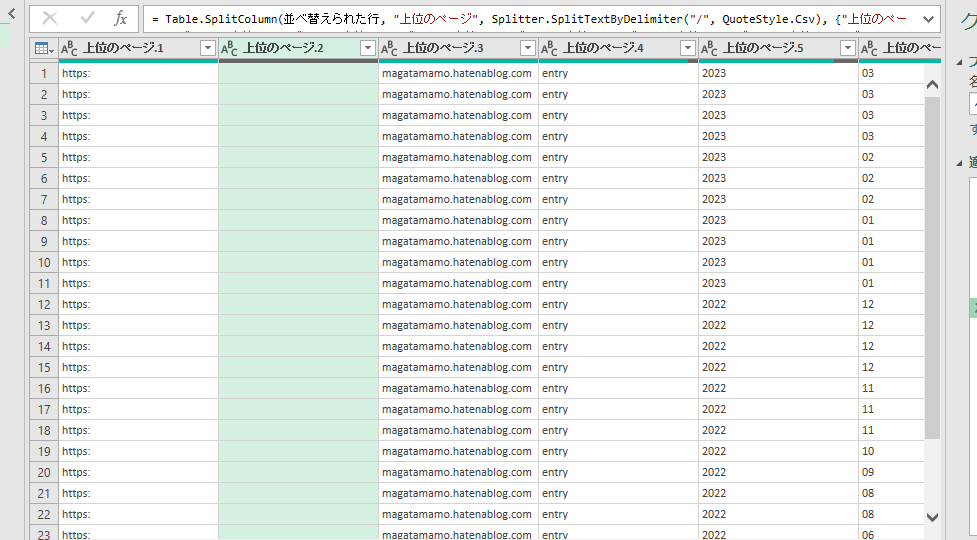Click '01' cell in row 11
Screen dimensions: 977x540
pyautogui.click(x=891, y=283)
